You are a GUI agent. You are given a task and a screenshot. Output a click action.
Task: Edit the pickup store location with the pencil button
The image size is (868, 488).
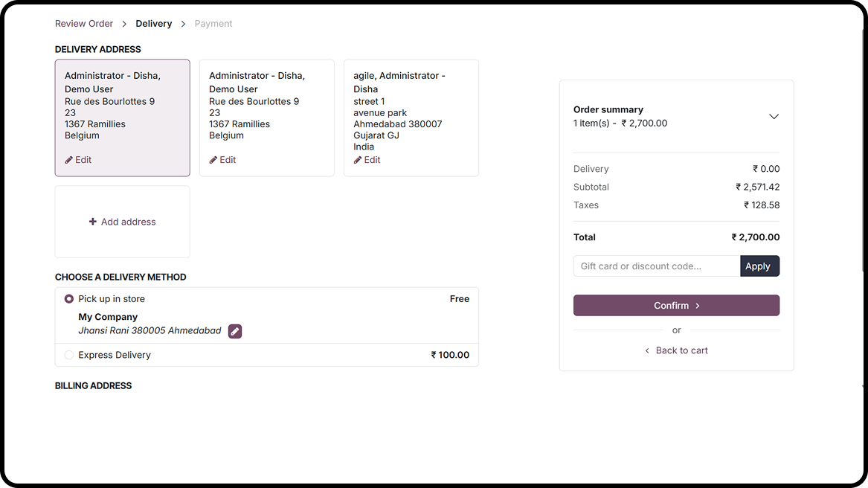[x=235, y=331]
